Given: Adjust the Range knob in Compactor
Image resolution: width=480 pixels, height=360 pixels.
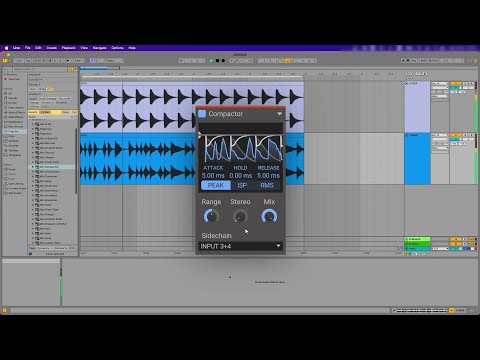Looking at the screenshot, I should [x=211, y=216].
